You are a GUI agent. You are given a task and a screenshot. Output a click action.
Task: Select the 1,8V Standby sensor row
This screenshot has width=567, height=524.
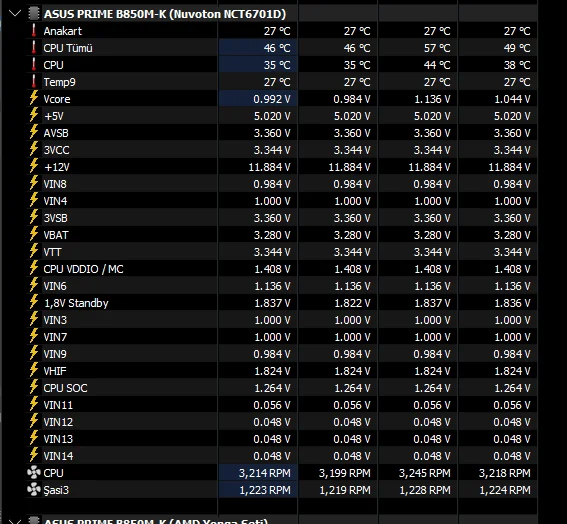[282, 303]
